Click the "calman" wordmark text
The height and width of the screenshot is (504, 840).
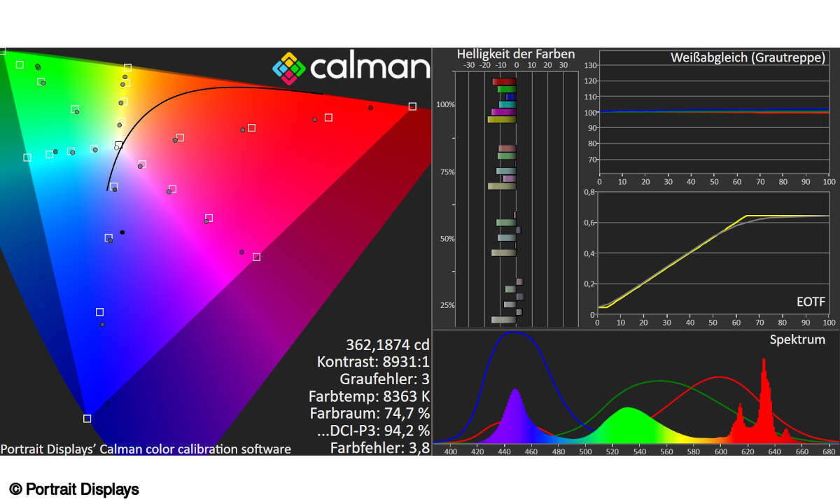[x=370, y=67]
